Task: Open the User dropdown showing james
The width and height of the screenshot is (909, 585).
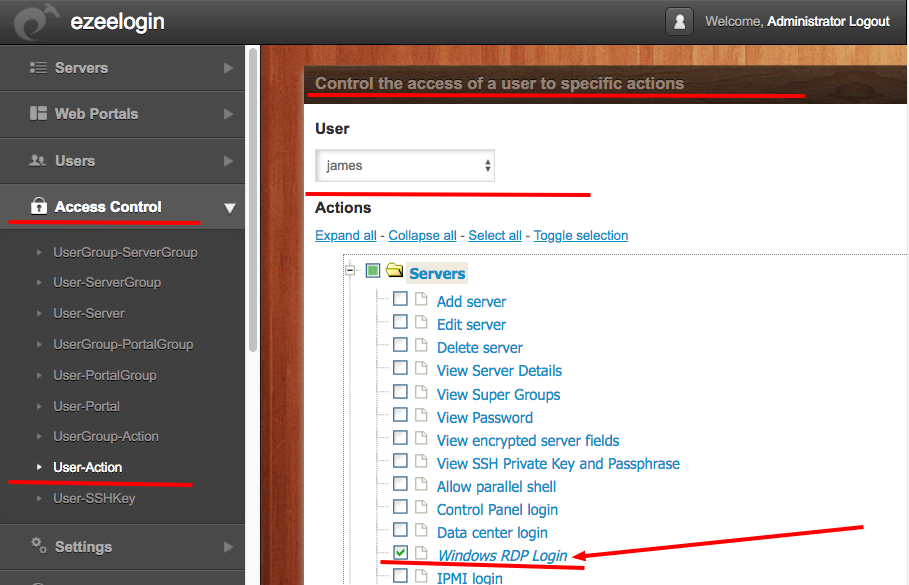Action: pyautogui.click(x=405, y=166)
